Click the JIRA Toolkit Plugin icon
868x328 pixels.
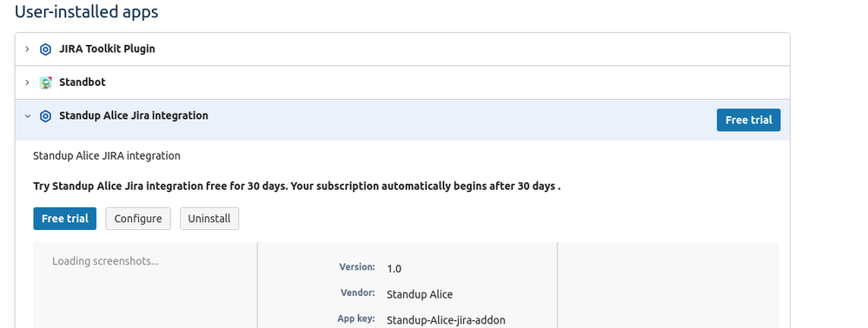pos(45,49)
